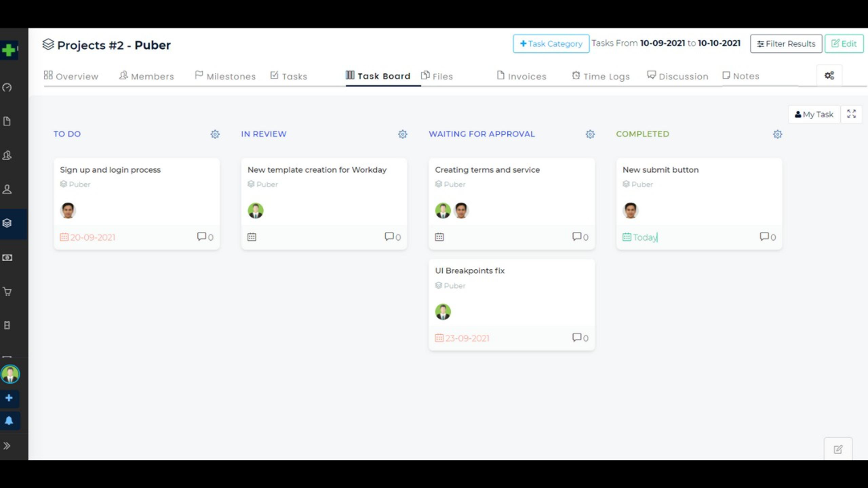This screenshot has width=868, height=488.
Task: Open the project settings gears icon
Action: 829,76
